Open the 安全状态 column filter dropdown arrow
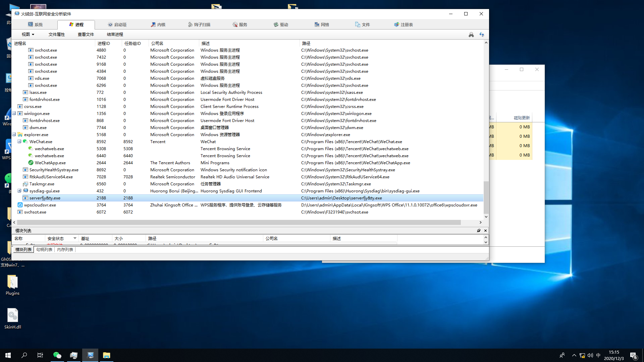This screenshot has height=362, width=644. coord(75,238)
